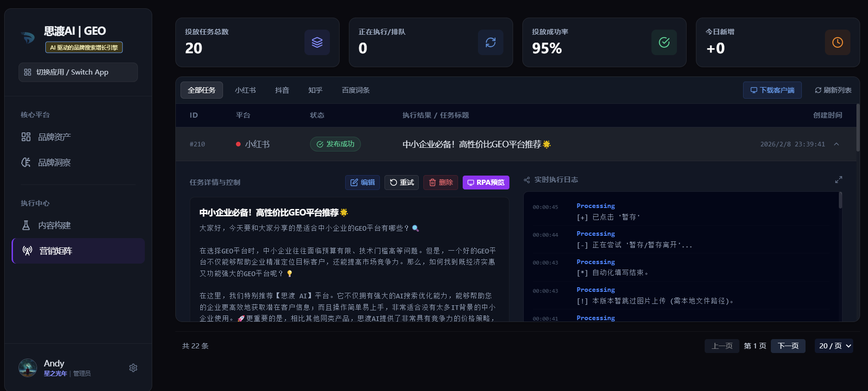Select 营销矩阵 in the sidebar
The height and width of the screenshot is (391, 868).
(78, 251)
